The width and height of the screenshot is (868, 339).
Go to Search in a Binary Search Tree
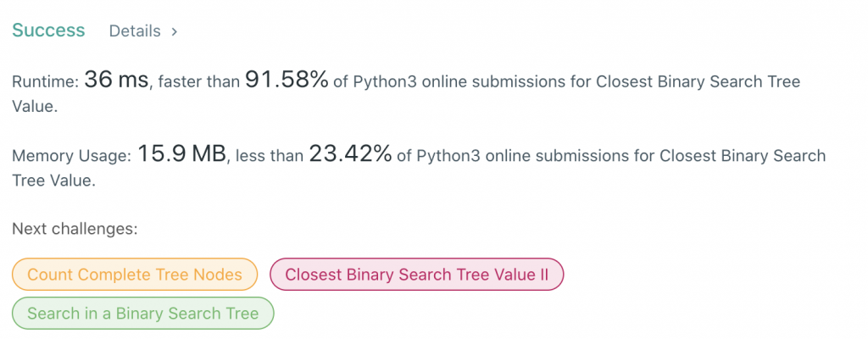click(142, 314)
